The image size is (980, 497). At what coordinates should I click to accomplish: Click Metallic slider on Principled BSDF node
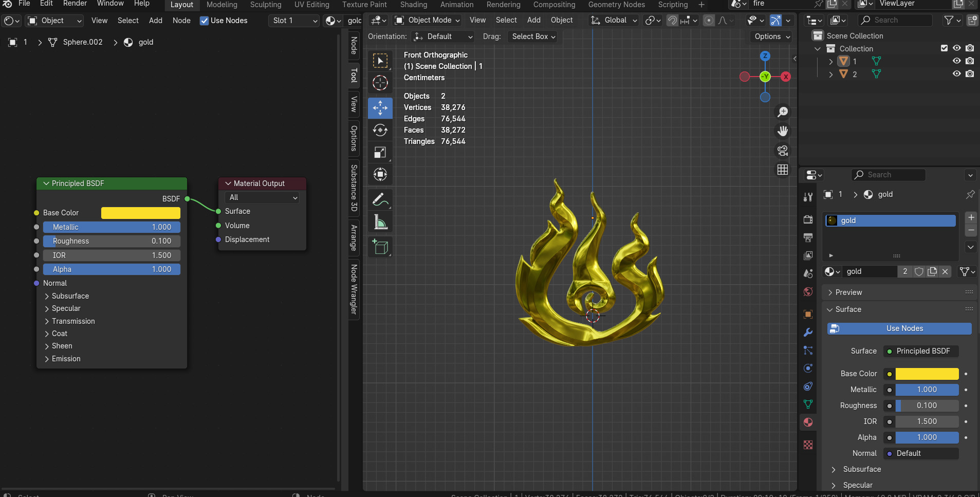(112, 227)
